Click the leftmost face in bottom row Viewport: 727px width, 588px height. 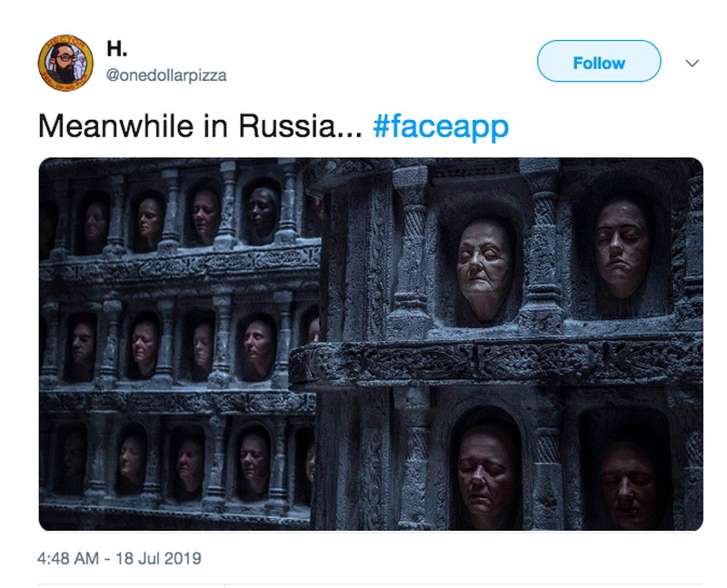pyautogui.click(x=73, y=456)
